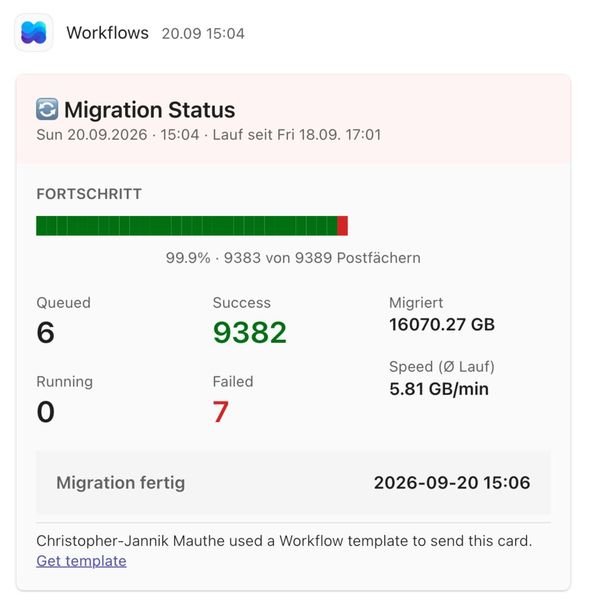Click the Queued label
613x600 pixels.
pyautogui.click(x=63, y=303)
